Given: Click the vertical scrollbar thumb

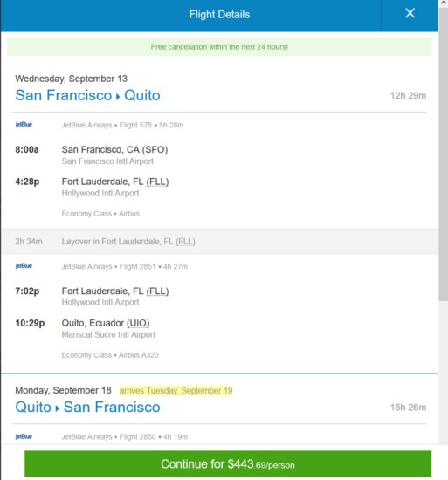Looking at the screenshot, I should point(443,154).
